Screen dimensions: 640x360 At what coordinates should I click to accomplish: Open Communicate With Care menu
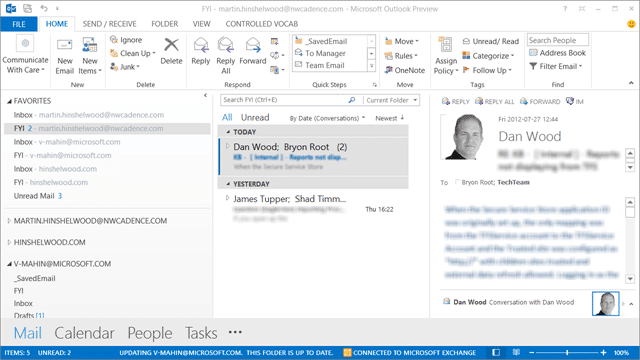25,55
